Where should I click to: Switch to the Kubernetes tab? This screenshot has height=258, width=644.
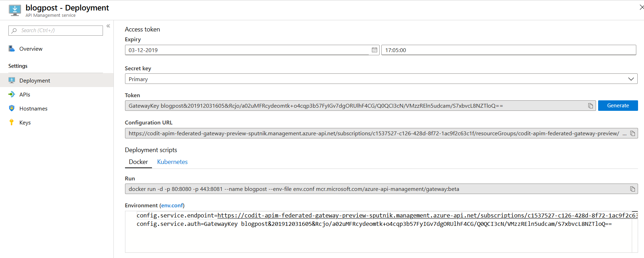click(172, 162)
